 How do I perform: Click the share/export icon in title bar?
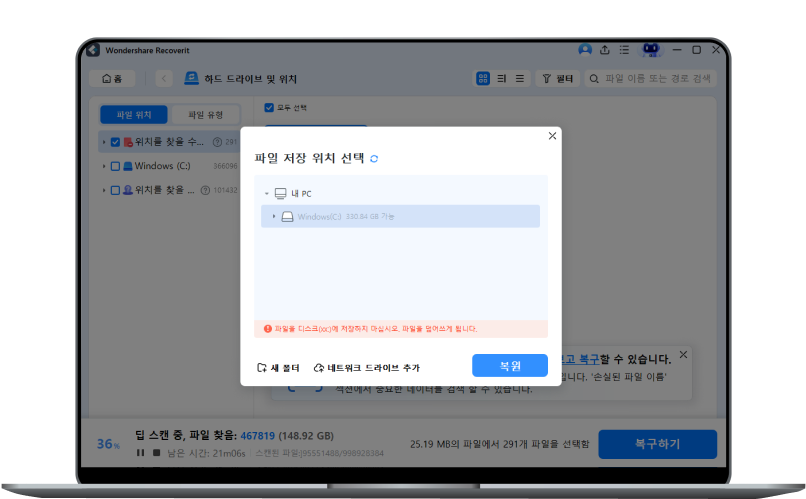[604, 50]
